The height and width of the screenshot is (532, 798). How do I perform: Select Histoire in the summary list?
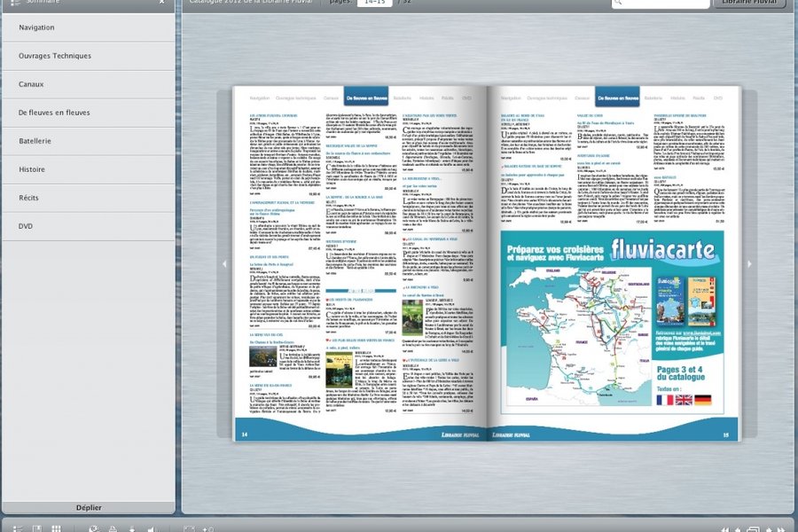[x=31, y=169]
